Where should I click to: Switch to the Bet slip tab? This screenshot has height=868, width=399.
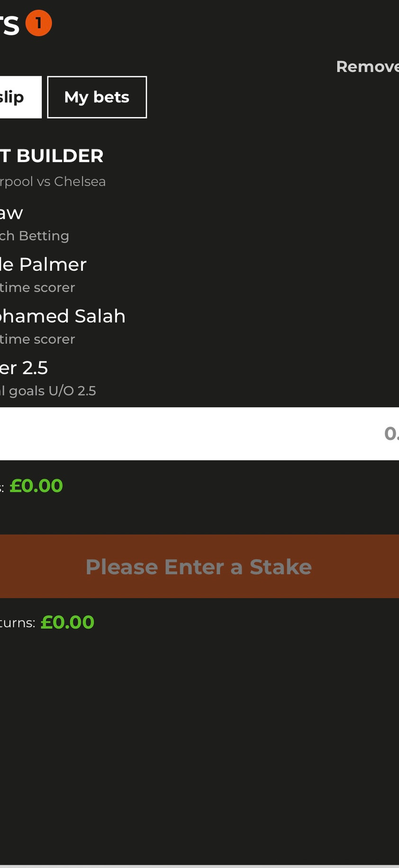pos(19,97)
